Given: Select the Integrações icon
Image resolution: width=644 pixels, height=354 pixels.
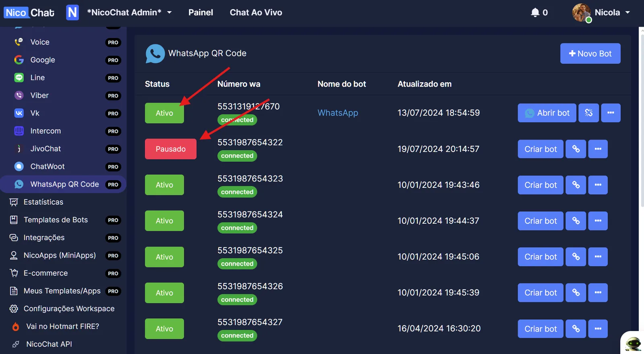Looking at the screenshot, I should [x=14, y=238].
